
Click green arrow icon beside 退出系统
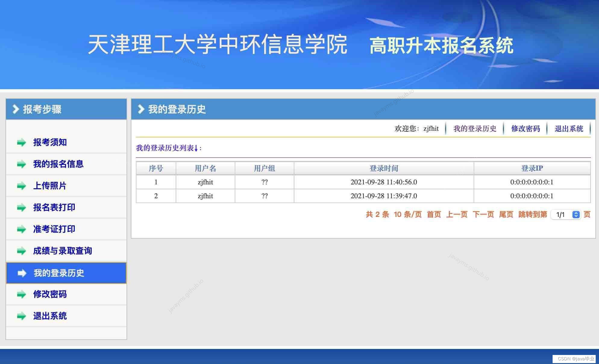21,316
